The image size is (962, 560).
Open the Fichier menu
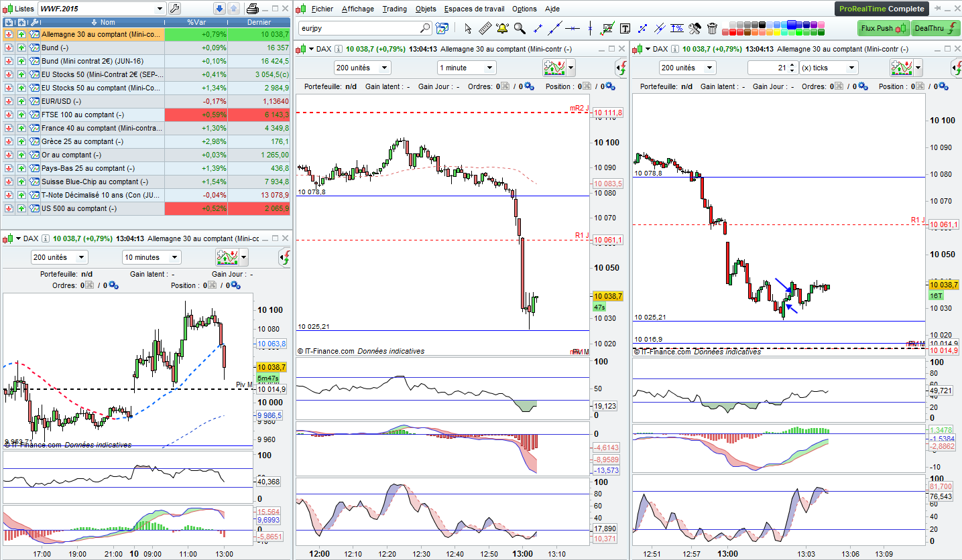322,9
